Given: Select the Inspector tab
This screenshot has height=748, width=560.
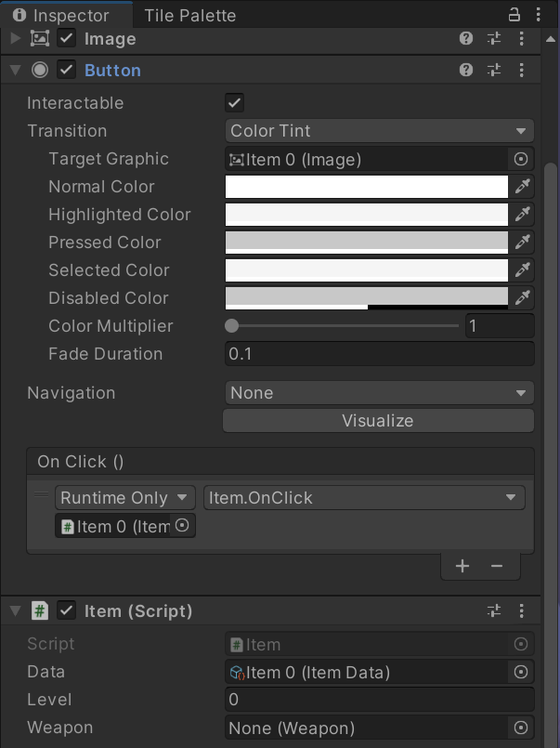Looking at the screenshot, I should (x=61, y=15).
